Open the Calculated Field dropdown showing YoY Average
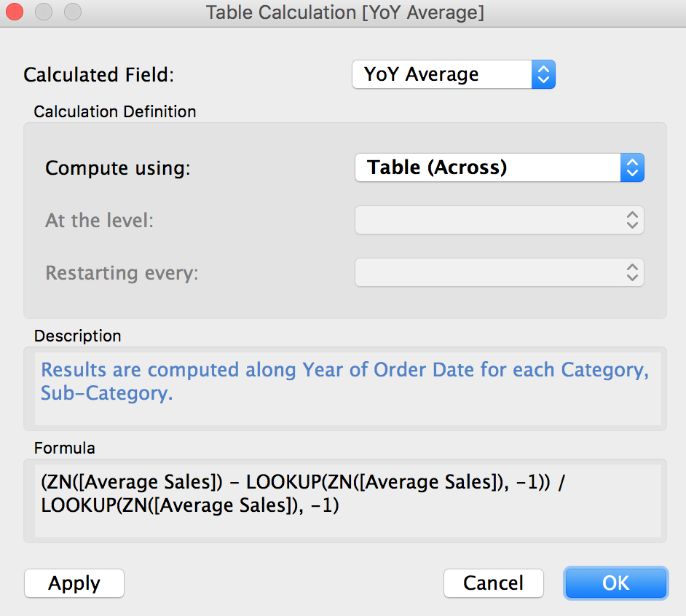686x616 pixels. (x=453, y=74)
